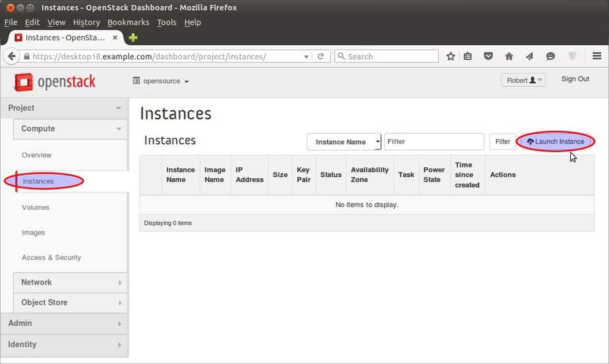The width and height of the screenshot is (609, 364).
Task: Expand the Network section
Action: (x=70, y=282)
